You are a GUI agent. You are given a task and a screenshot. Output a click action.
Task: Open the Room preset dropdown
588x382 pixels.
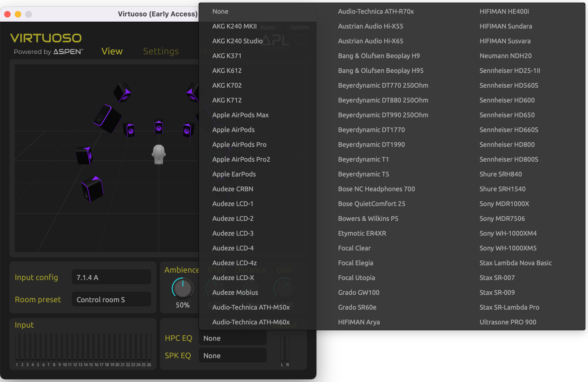coord(111,299)
